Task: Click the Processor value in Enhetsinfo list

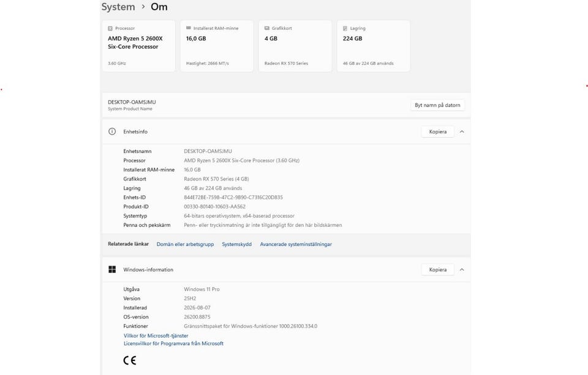Action: (241, 160)
